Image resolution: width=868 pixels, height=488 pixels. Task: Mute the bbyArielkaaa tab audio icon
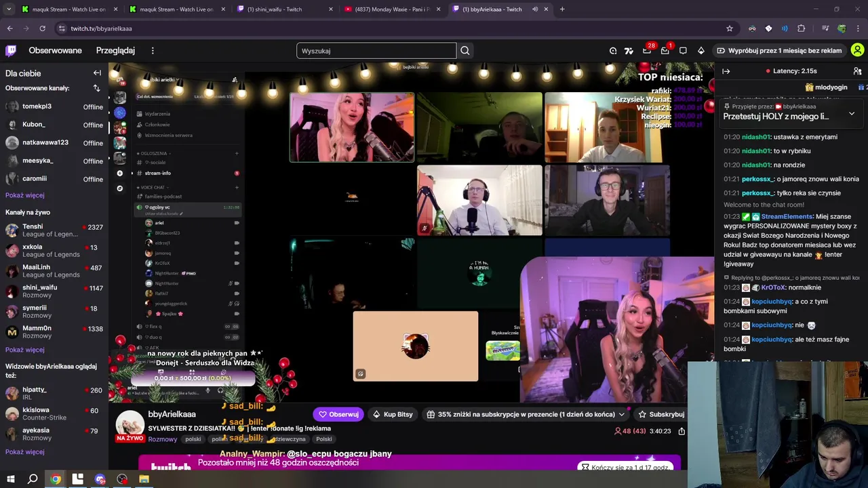tap(535, 9)
